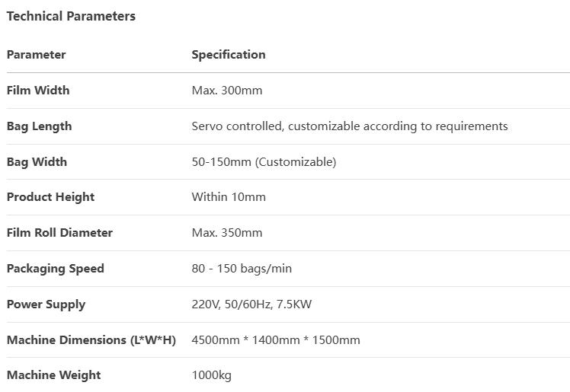Viewport: 570px width, 392px height.
Task: Click the Film Width row label
Action: tap(38, 90)
